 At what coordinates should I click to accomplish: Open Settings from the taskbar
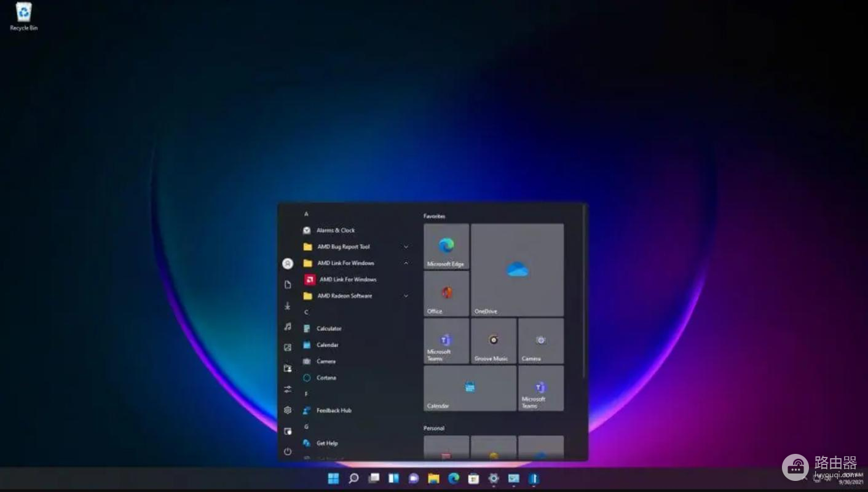494,478
